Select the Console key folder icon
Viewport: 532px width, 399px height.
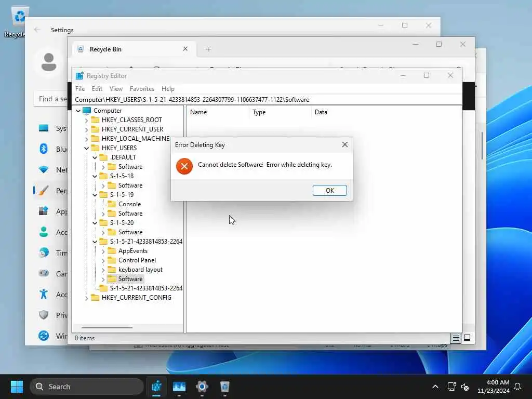(x=112, y=204)
